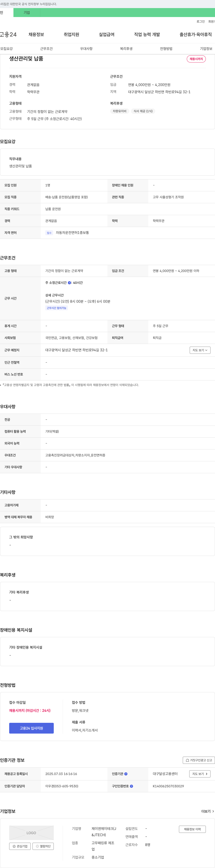Click 방문,워크넷 application method text
Viewport: 215px width, 868px height.
coord(80,710)
